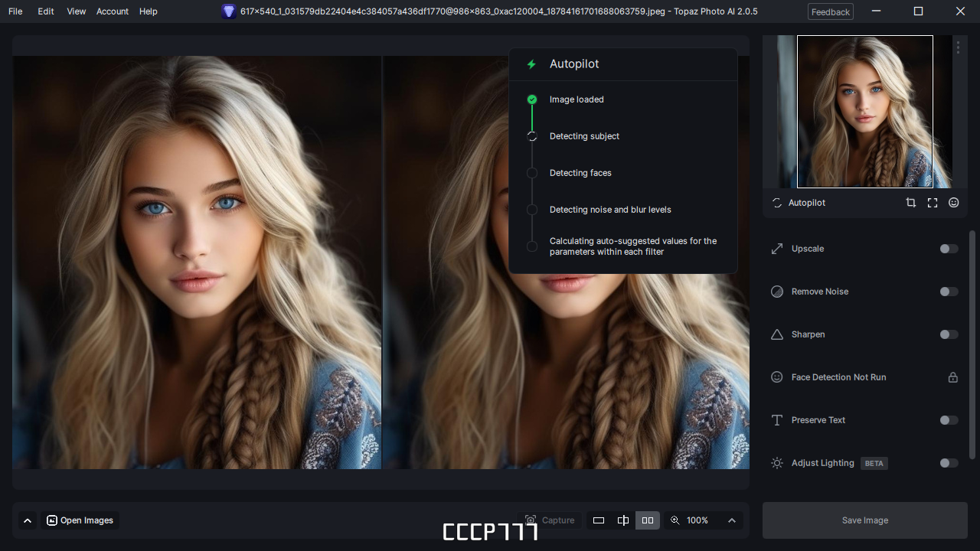
Task: Select the crop tool icon
Action: 910,203
